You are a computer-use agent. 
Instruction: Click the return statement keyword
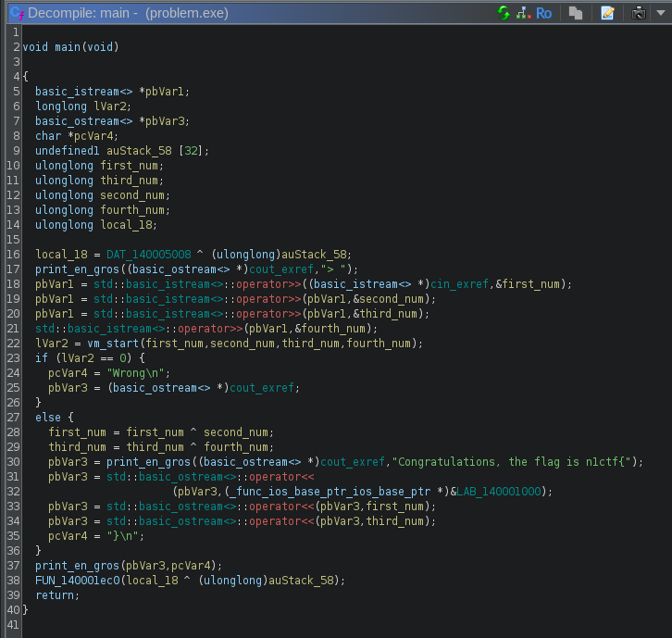(55, 594)
